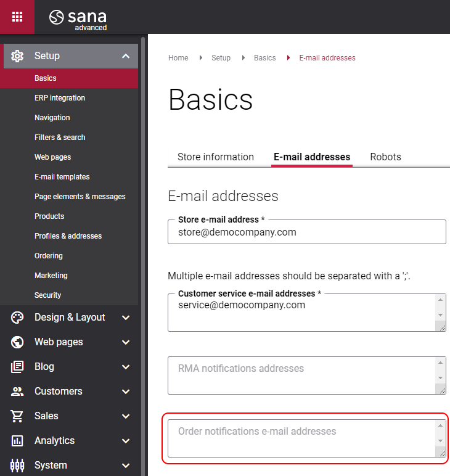Select Basics in Setup menu
The width and height of the screenshot is (450, 476).
tap(69, 78)
